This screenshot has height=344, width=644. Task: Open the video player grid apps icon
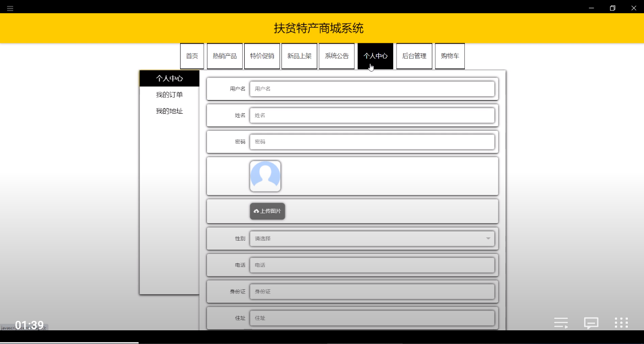621,323
